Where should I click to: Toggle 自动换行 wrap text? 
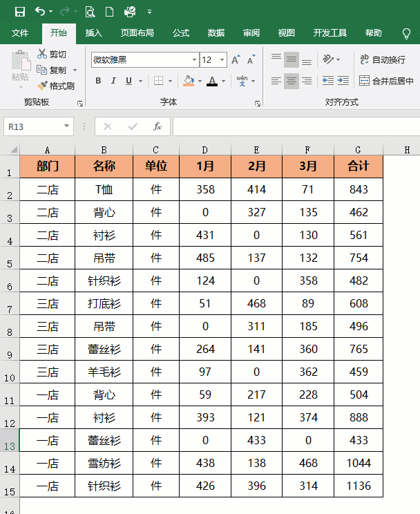point(383,59)
